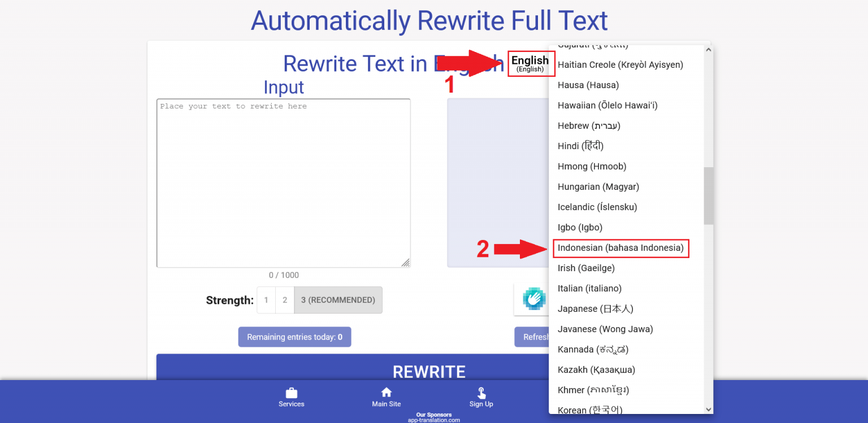Click the scrollbar down arrow on the language list
The width and height of the screenshot is (868, 423).
(708, 409)
